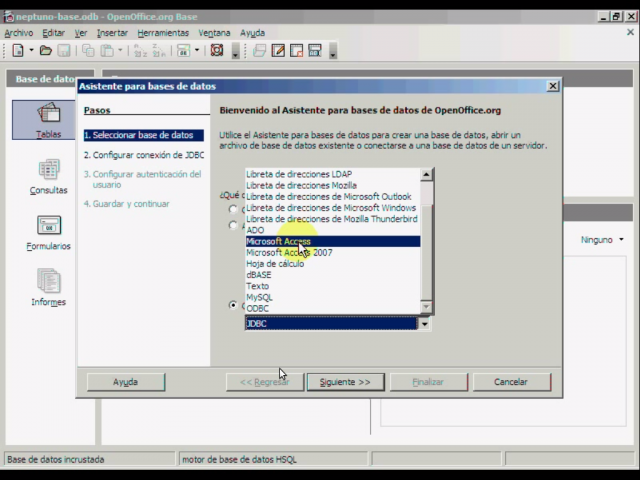Click the Sort ascending icon
640x480 pixels.
[x=140, y=51]
